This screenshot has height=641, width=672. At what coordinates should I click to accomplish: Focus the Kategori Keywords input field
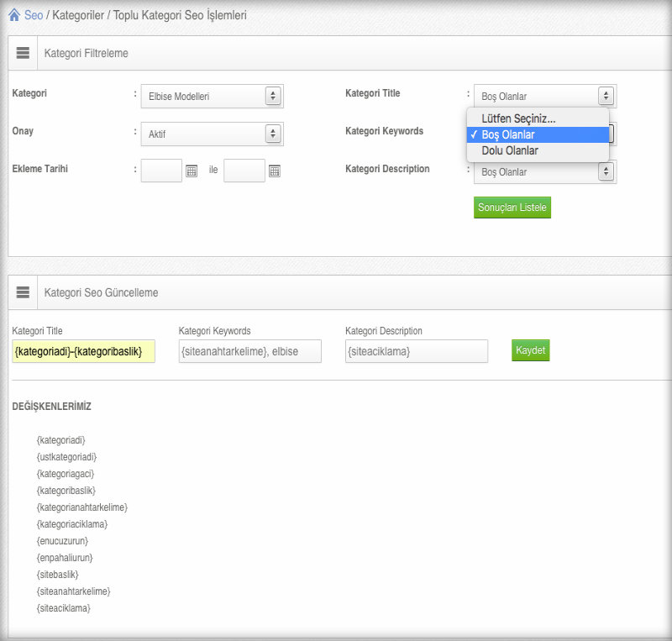(x=249, y=351)
